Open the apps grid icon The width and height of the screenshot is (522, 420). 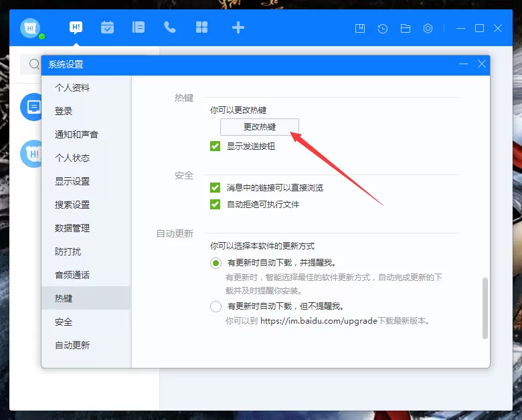pyautogui.click(x=201, y=27)
